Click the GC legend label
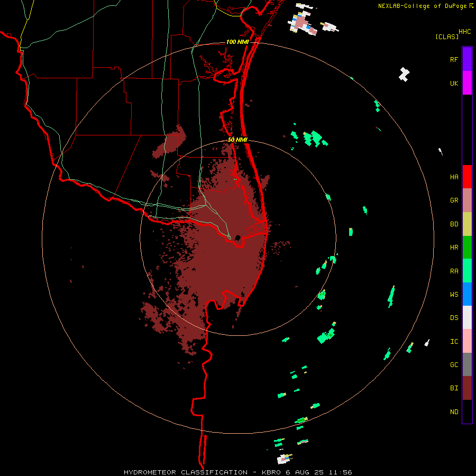476x476 pixels. [454, 365]
